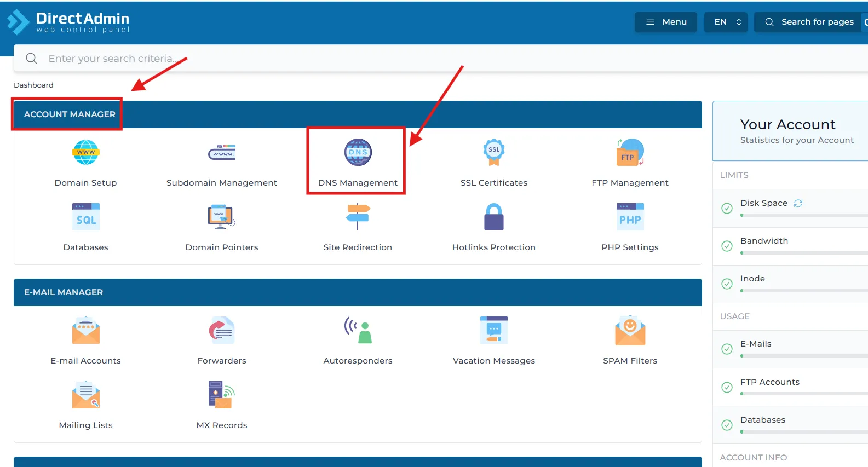
Task: Click the E-Mail Manager section header
Action: [64, 292]
